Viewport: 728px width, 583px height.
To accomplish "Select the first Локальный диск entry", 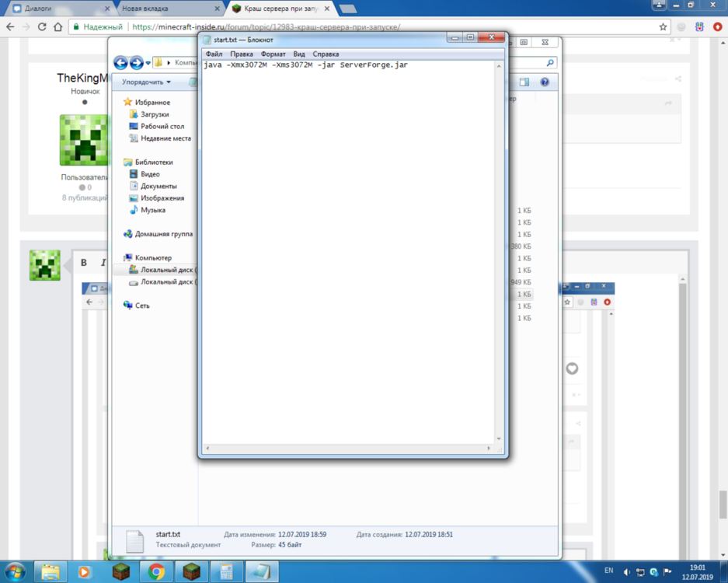I will click(162, 270).
